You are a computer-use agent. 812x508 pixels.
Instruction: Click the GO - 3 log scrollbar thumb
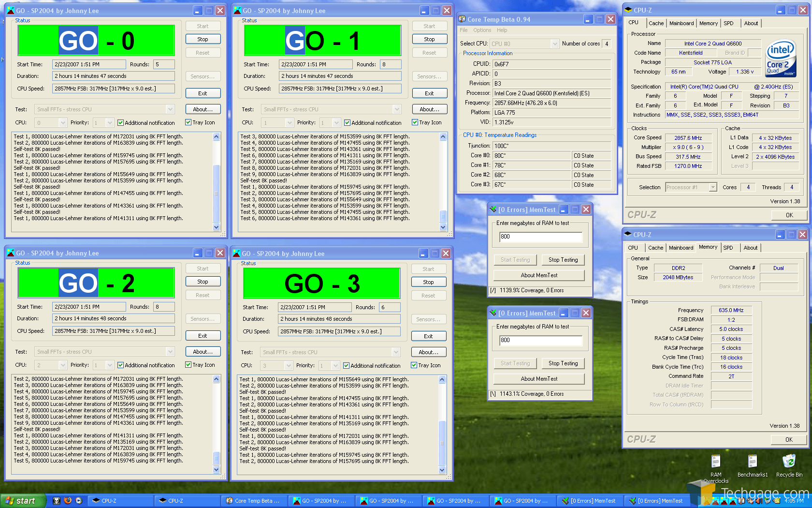coord(442,443)
